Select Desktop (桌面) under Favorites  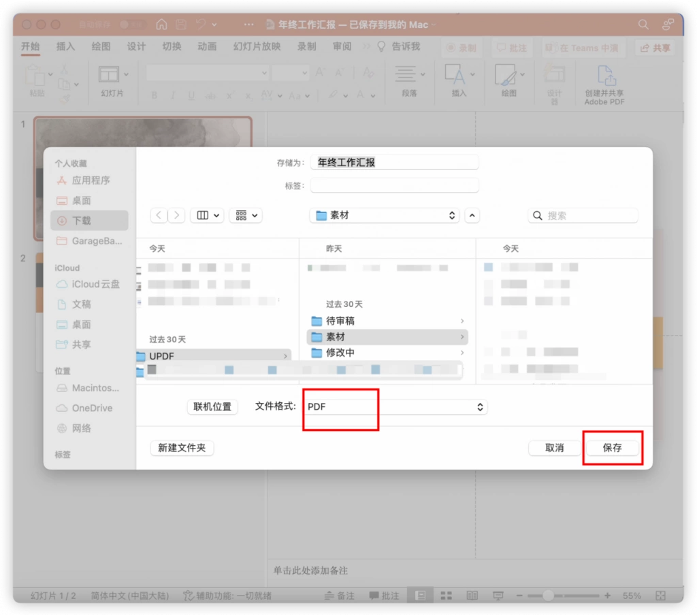pos(90,200)
